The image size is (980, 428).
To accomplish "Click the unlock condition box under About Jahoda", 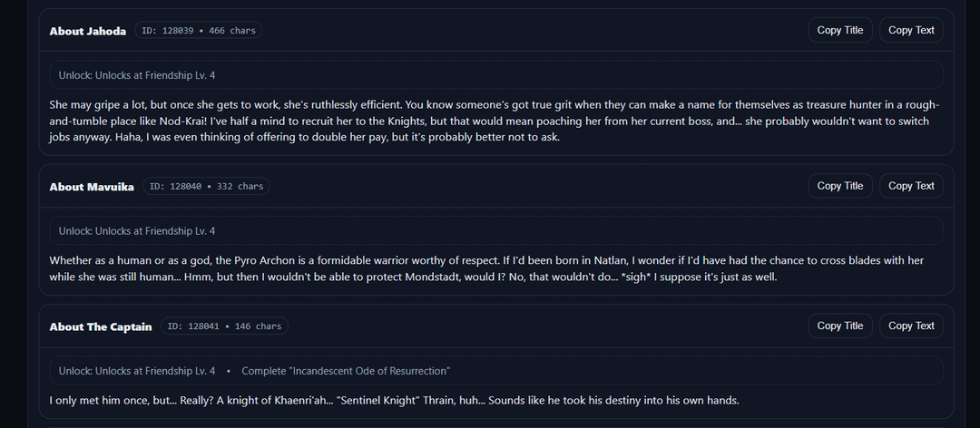I will (495, 74).
